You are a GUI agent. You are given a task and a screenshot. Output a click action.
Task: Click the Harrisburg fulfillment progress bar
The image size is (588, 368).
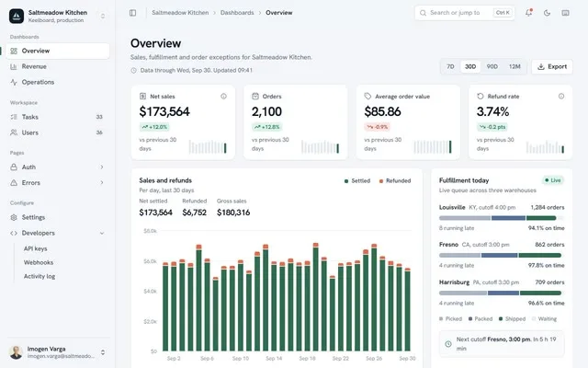point(502,293)
